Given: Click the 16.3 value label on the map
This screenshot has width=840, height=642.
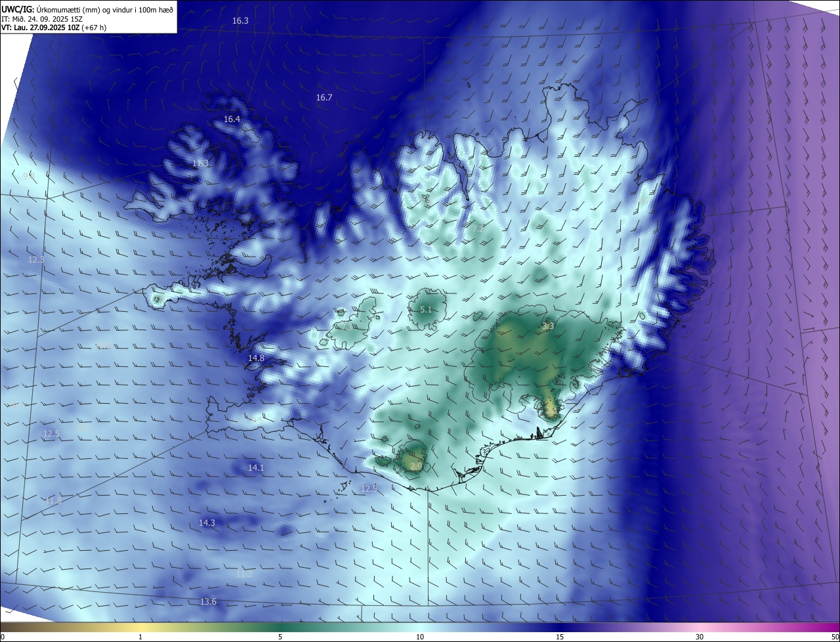Looking at the screenshot, I should [240, 21].
